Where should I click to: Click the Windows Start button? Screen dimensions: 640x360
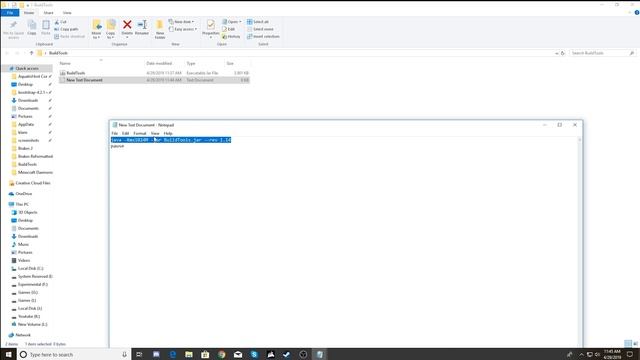click(8, 354)
